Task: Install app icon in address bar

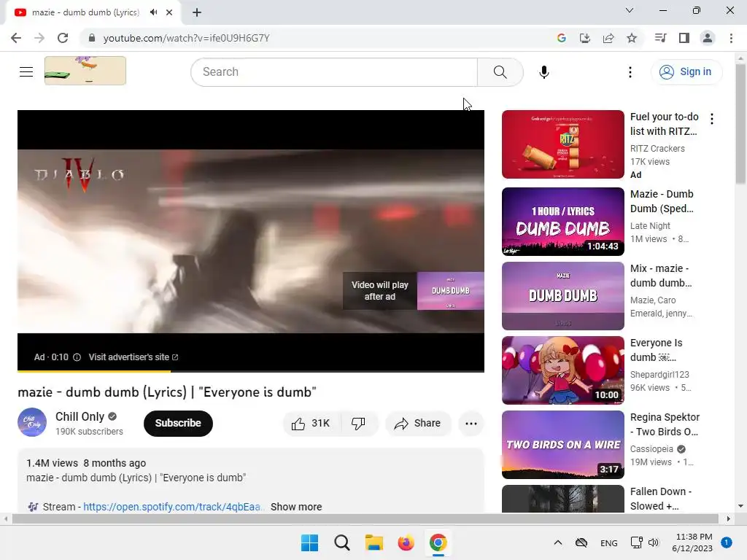Action: (x=585, y=38)
